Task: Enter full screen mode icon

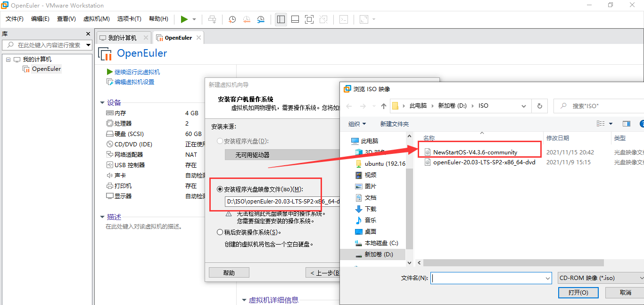Action: [x=309, y=19]
